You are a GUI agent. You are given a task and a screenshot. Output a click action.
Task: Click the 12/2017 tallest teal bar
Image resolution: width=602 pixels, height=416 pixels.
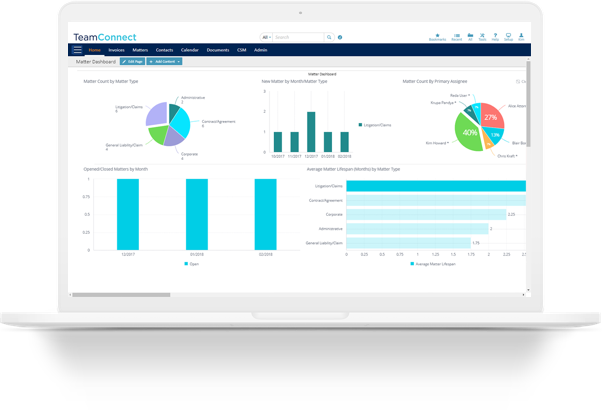[x=311, y=132]
